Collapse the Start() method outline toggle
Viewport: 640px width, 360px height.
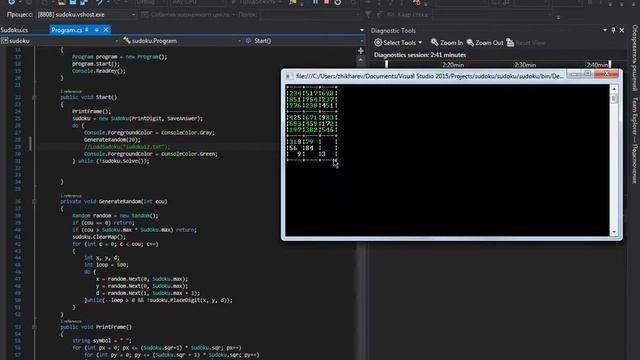(x=34, y=98)
